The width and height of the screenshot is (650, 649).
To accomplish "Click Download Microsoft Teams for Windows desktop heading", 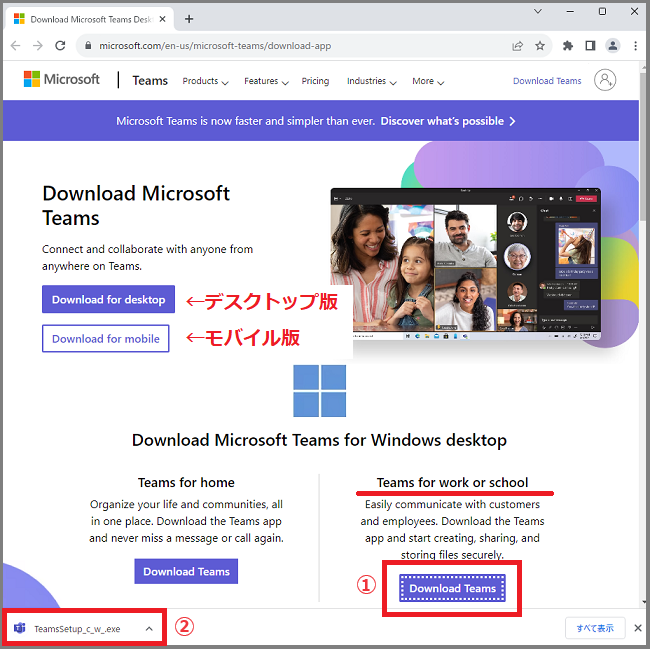I will click(319, 440).
